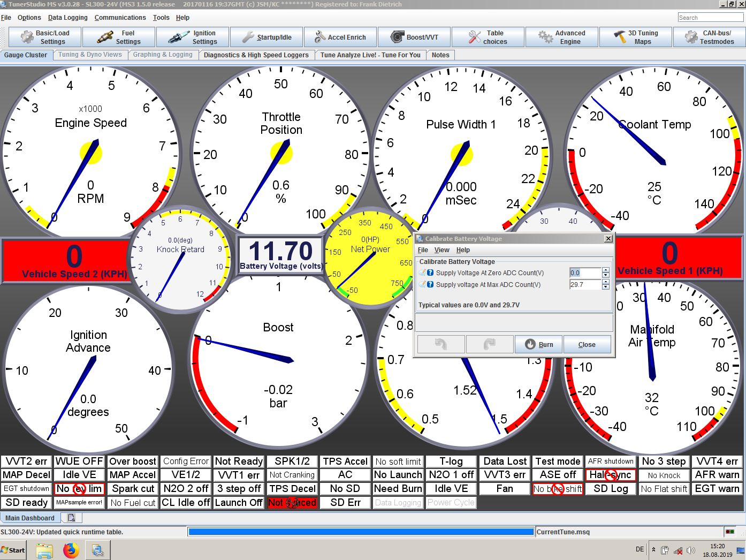Click help icon for Max ADC Count
The image size is (746, 560).
[x=430, y=285]
